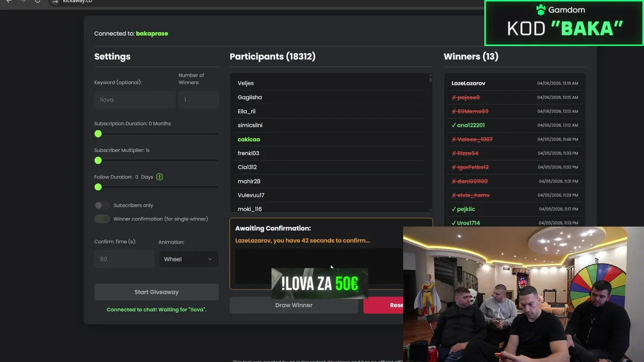Viewport: 644px width, 362px height.
Task: Click the site info icon in address bar
Action: [x=55, y=2]
